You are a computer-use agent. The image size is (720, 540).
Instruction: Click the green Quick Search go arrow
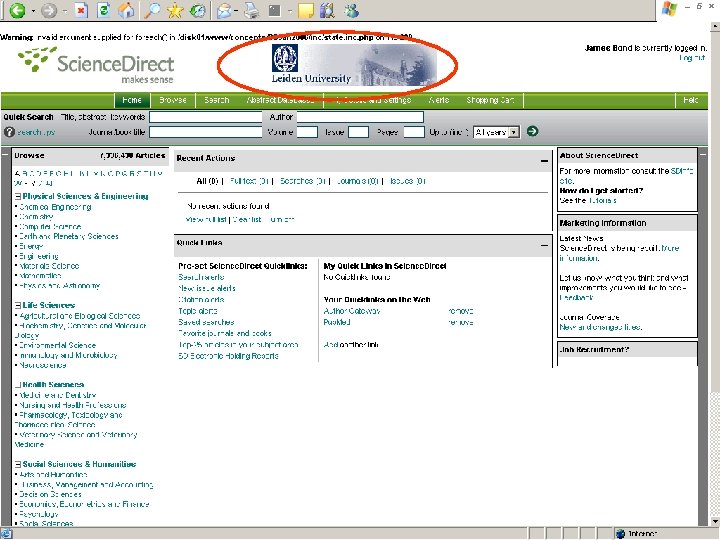[532, 132]
